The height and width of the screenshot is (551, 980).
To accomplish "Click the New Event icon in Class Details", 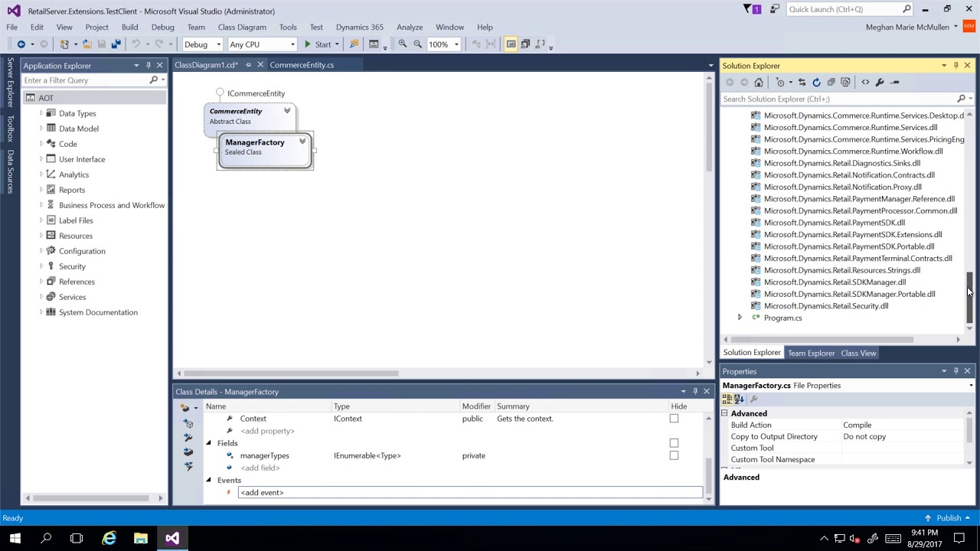I will pyautogui.click(x=189, y=465).
